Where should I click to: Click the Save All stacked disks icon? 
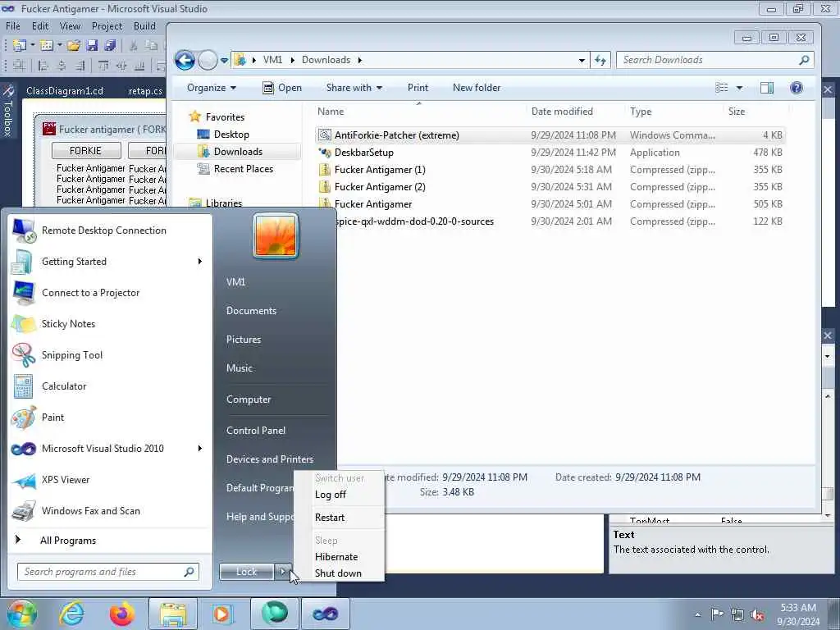click(x=111, y=46)
